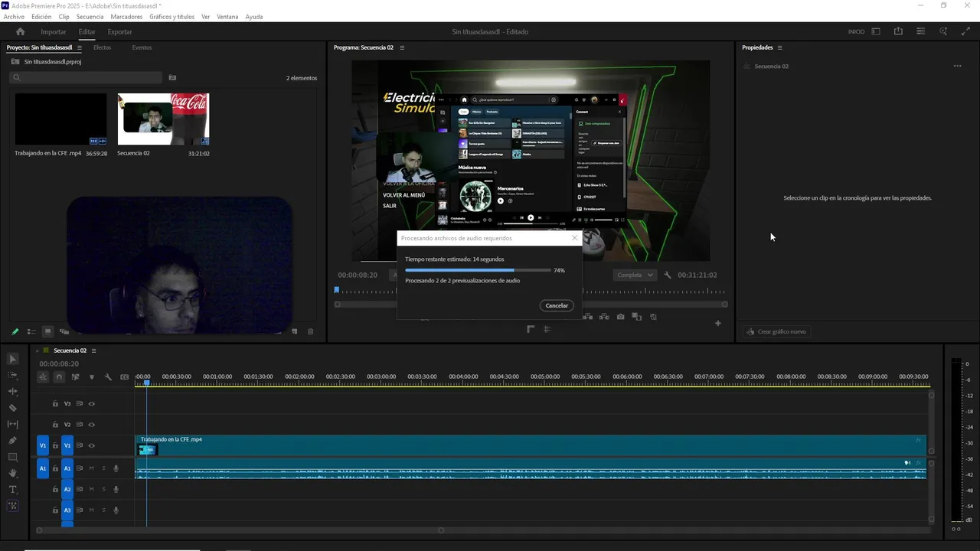This screenshot has height=551, width=980.
Task: Open Gráficos y títulos menu
Action: [x=171, y=17]
